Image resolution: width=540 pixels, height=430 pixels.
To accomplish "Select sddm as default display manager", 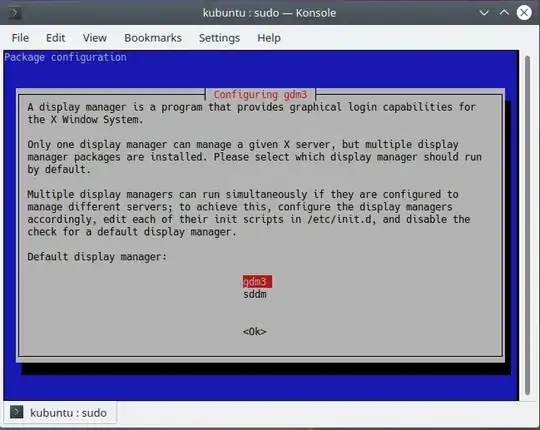I will coord(255,295).
